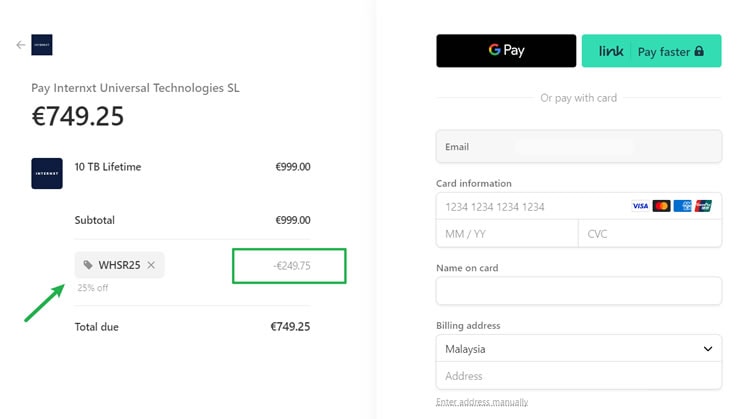750x419 pixels.
Task: Open the Malaysia country dropdown
Action: (579, 349)
